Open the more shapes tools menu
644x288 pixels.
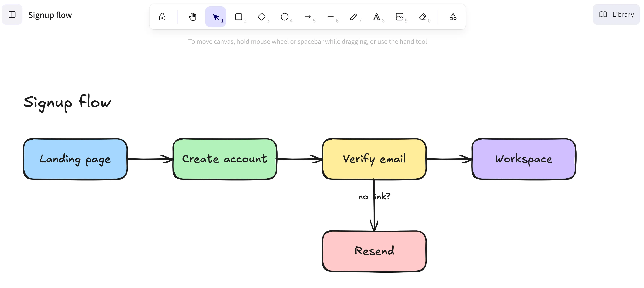[453, 17]
